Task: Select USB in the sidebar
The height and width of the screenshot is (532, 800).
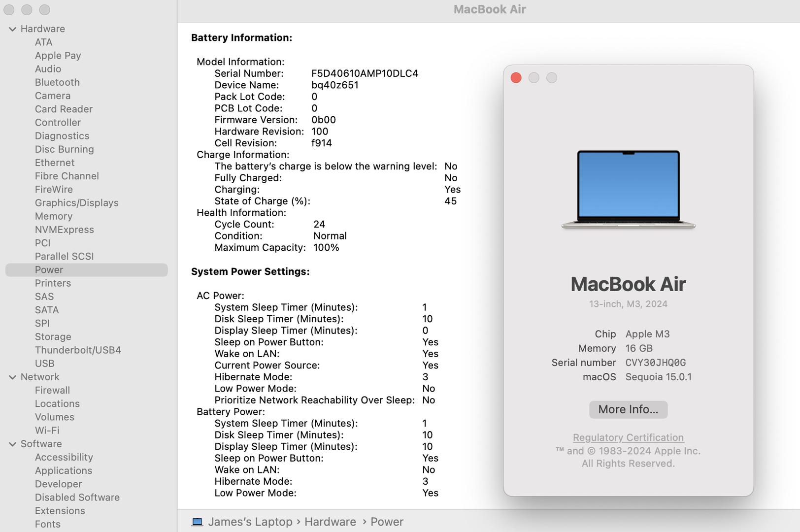Action: pos(44,364)
